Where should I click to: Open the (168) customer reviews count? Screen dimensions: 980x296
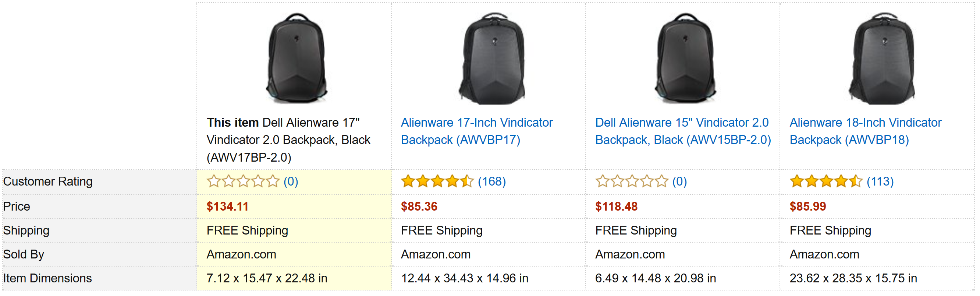[x=492, y=182]
